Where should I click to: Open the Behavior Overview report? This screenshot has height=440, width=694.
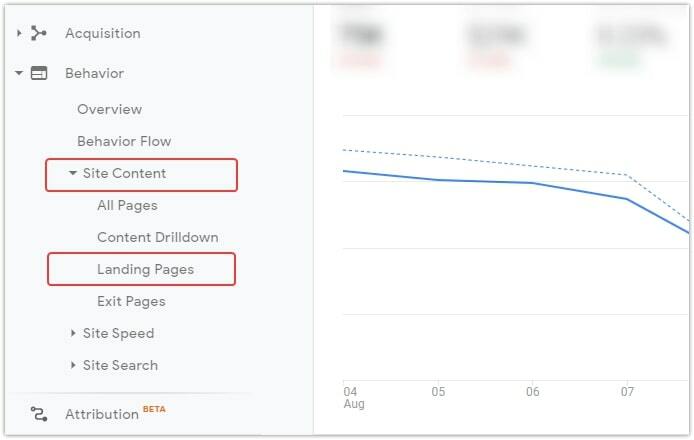[109, 109]
